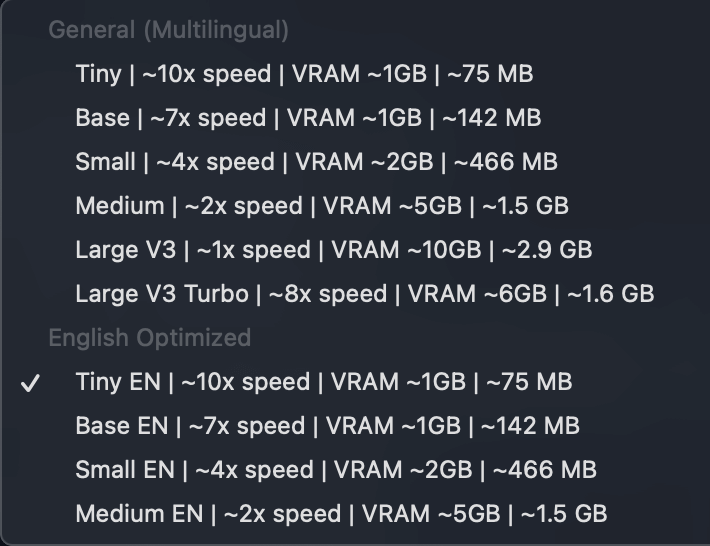This screenshot has height=546, width=710.
Task: Switch to Base EN model
Action: (x=327, y=426)
